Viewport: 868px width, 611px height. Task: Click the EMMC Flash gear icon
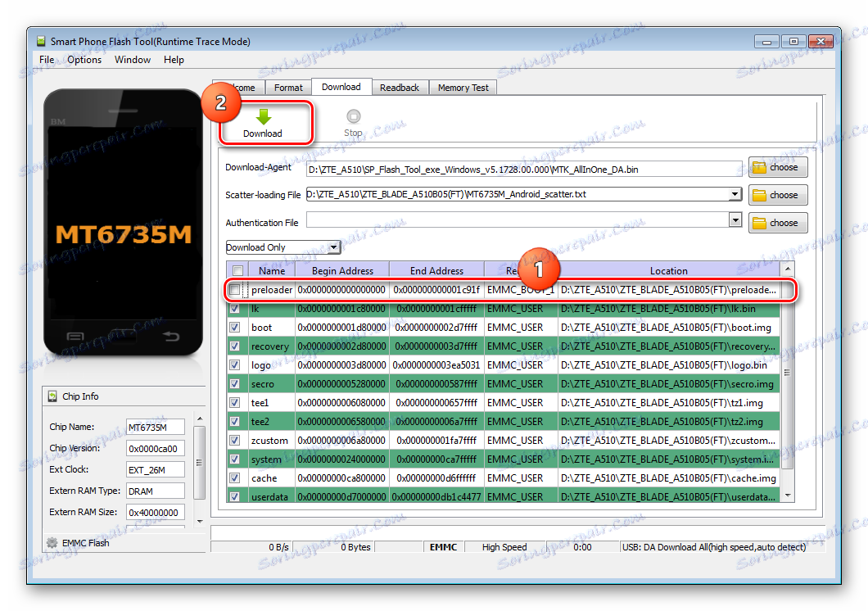tap(52, 542)
